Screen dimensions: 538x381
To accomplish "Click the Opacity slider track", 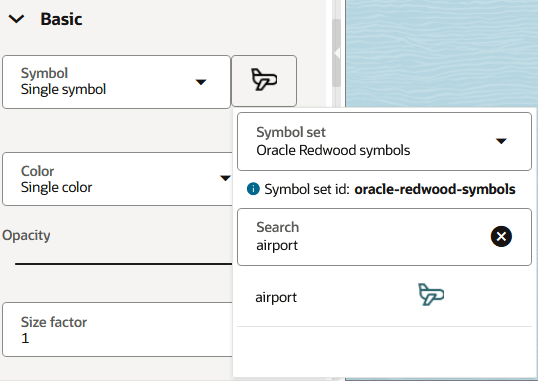I will pos(124,264).
